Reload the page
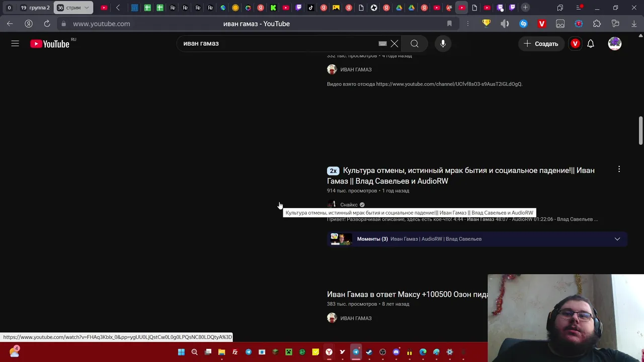644x362 pixels. pyautogui.click(x=47, y=24)
